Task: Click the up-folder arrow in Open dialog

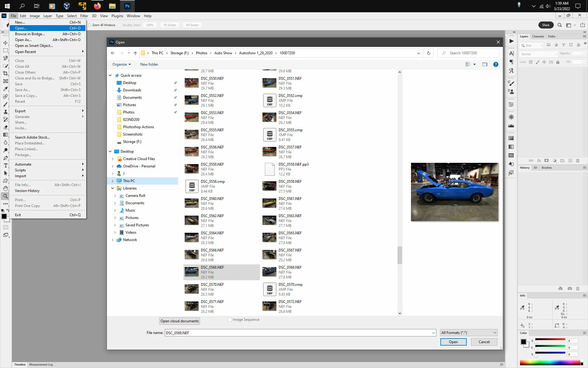Action: click(135, 53)
